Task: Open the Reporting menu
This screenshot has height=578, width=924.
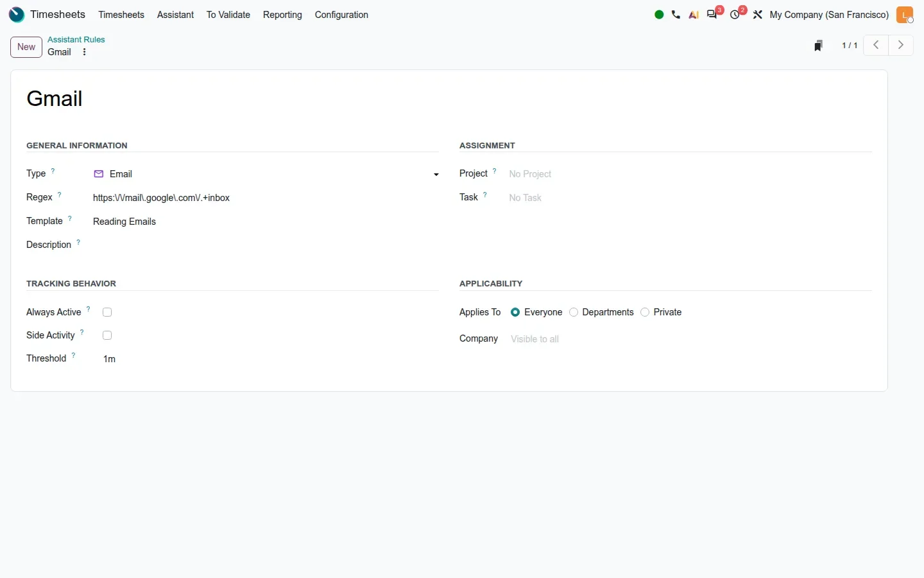Action: click(282, 15)
